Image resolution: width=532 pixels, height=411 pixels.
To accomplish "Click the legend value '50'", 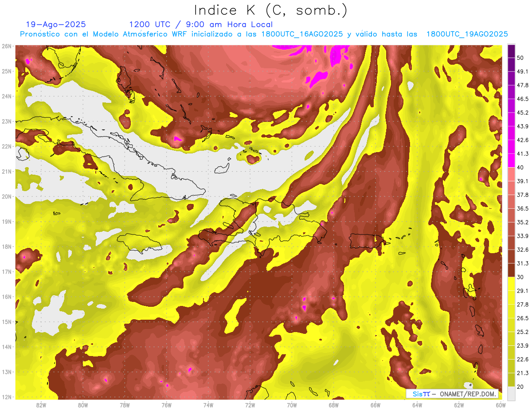I will coord(520,57).
